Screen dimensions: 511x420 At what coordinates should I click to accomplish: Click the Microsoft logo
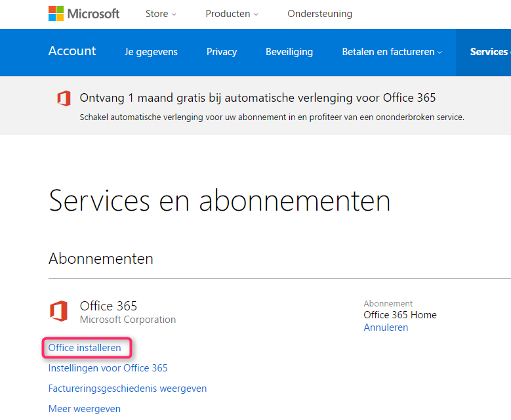point(84,14)
